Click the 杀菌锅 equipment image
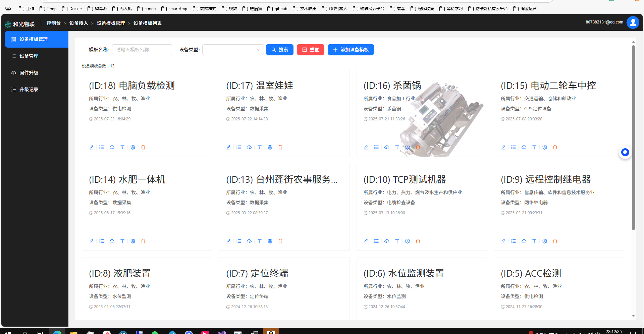Image resolution: width=644 pixels, height=334 pixels. click(x=441, y=119)
